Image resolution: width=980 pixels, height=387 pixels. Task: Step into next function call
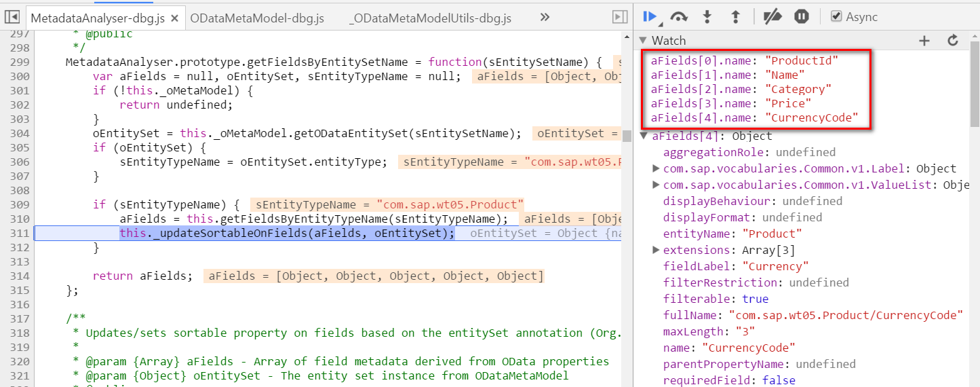pos(707,17)
